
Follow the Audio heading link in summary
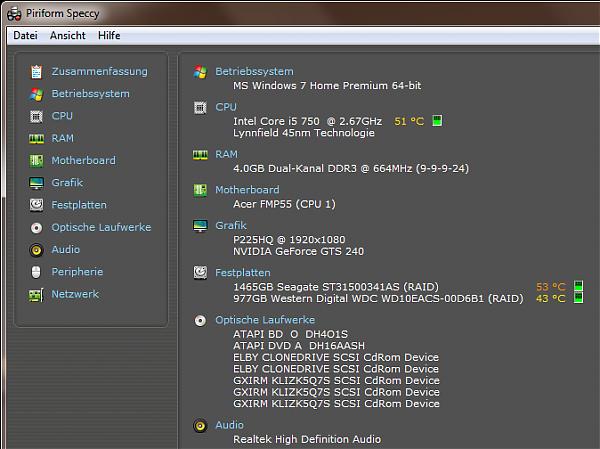tap(230, 425)
